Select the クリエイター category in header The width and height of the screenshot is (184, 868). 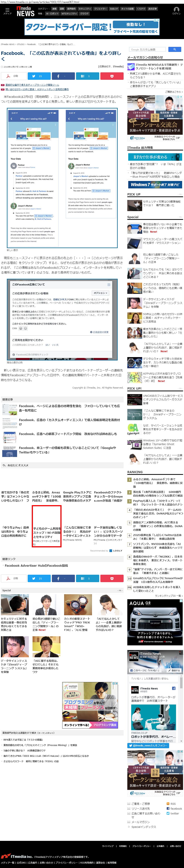[x=100, y=9]
